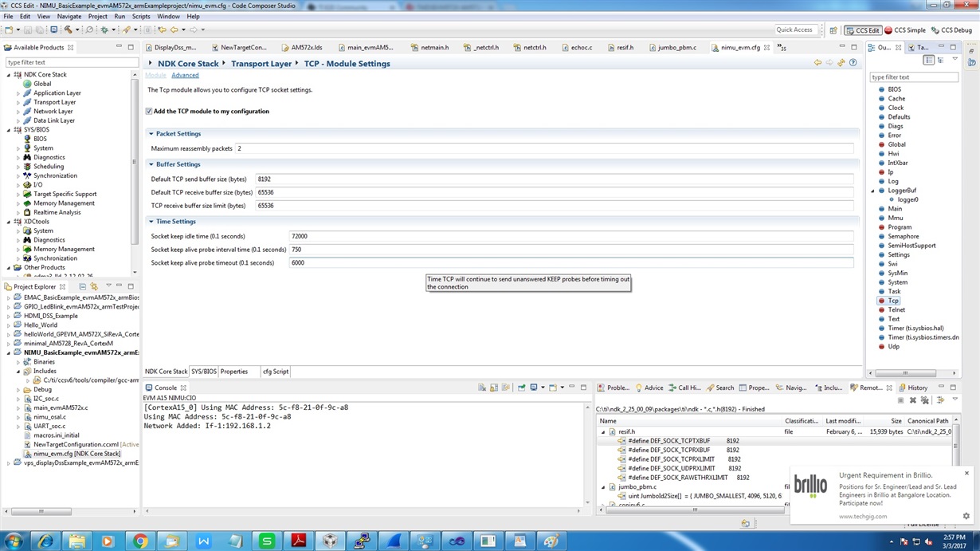The height and width of the screenshot is (551, 980).
Task: Click the Quick Access search box
Action: [x=796, y=30]
